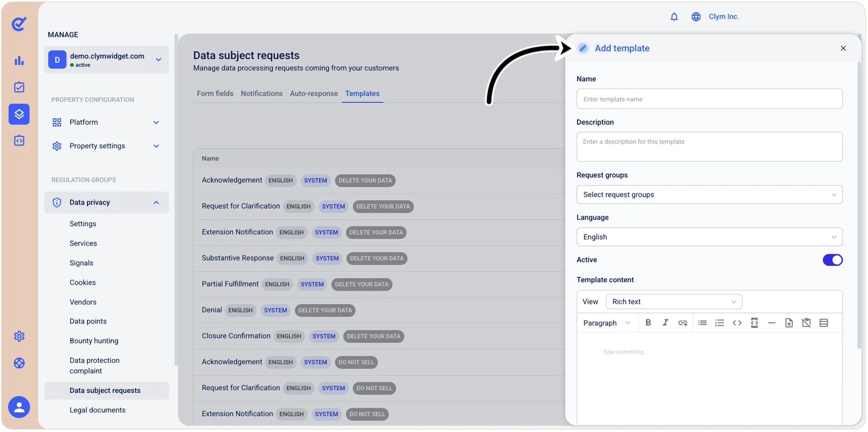The height and width of the screenshot is (432, 868).
Task: Switch to the Notifications tab
Action: [262, 94]
